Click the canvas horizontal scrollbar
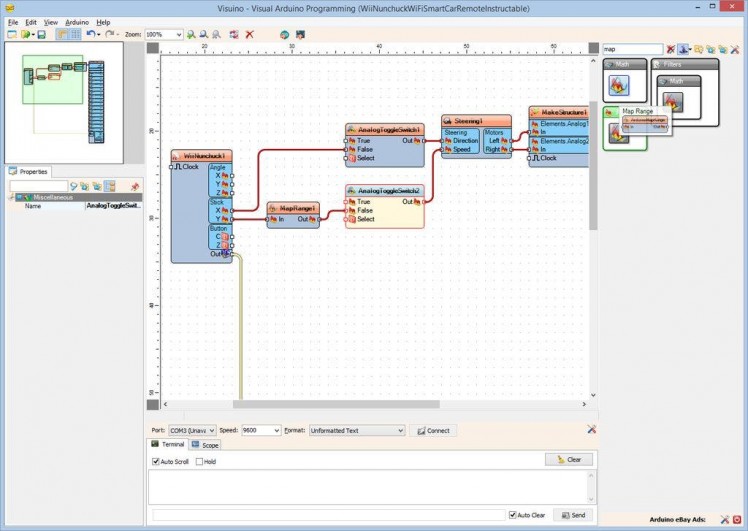This screenshot has height=531, width=748. [338, 404]
